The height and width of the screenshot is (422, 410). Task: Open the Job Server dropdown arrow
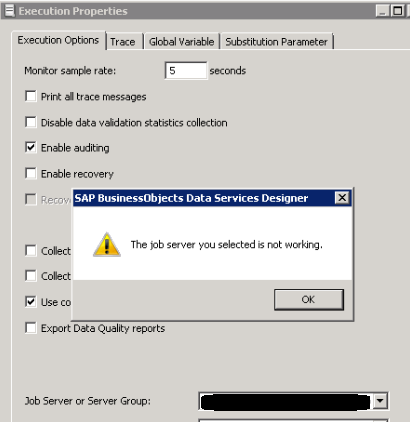click(x=380, y=401)
